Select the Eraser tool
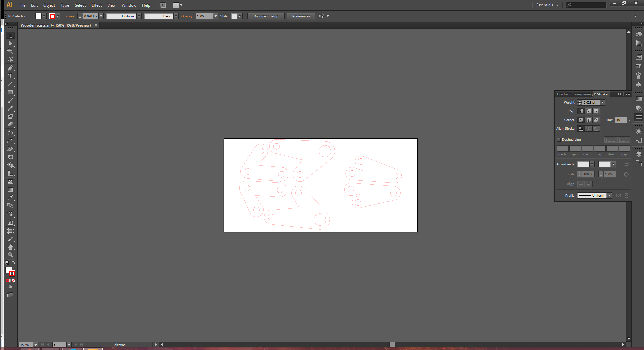Image resolution: width=644 pixels, height=350 pixels. pyautogui.click(x=10, y=124)
